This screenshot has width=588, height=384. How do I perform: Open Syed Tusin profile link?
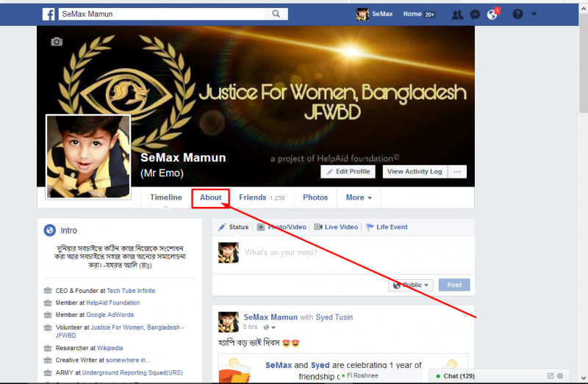pos(334,317)
